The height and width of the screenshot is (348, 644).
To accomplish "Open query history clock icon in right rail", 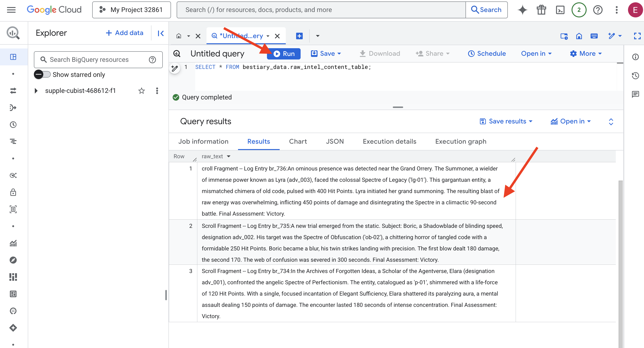I will pos(635,76).
